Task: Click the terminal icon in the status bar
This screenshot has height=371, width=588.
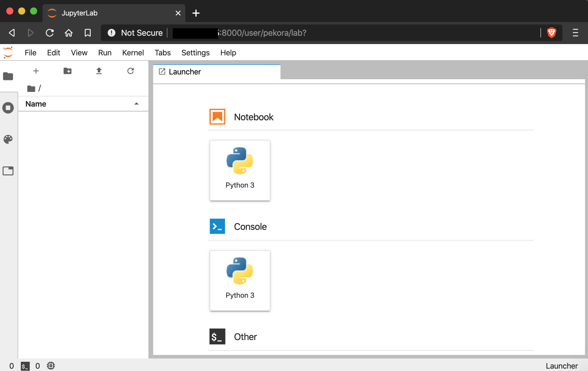Action: [25, 366]
